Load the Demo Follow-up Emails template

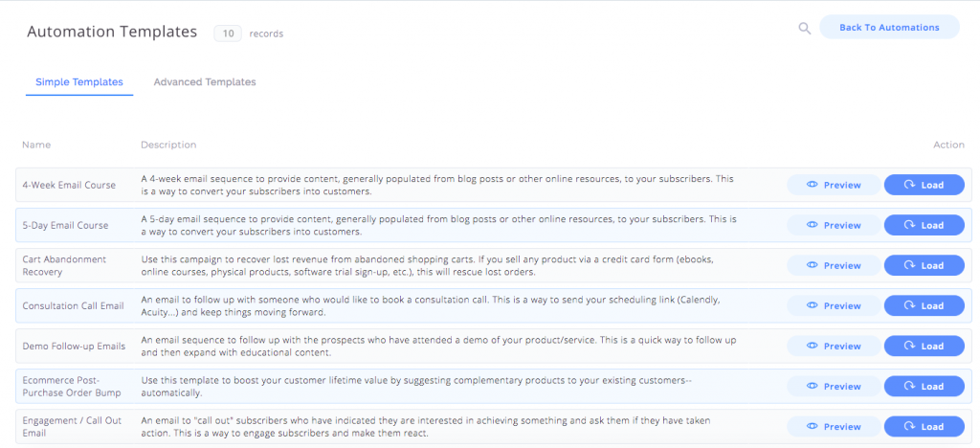coord(924,347)
